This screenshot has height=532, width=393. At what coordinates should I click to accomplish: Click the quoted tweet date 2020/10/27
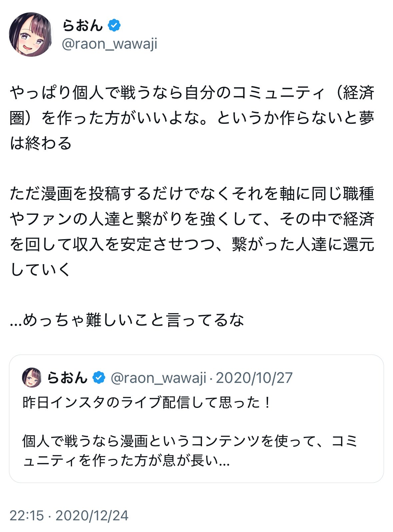[x=254, y=378]
